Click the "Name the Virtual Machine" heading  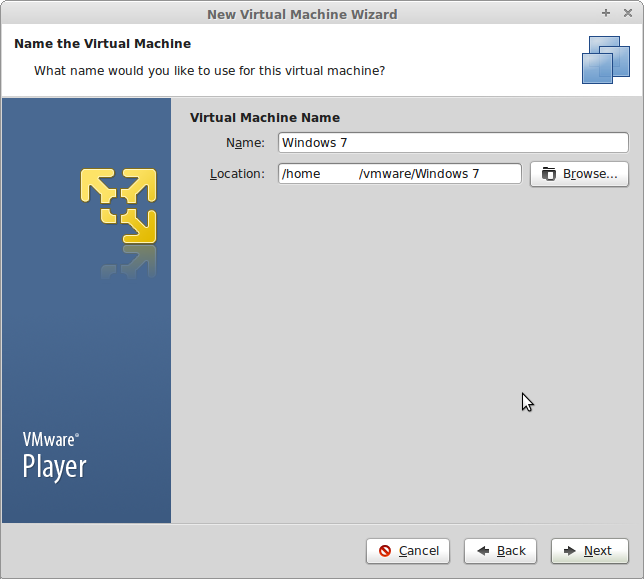pyautogui.click(x=103, y=44)
